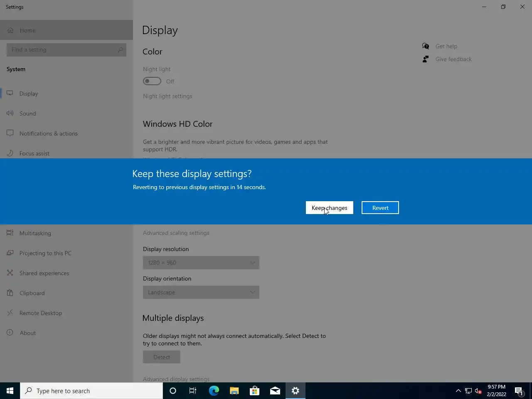The height and width of the screenshot is (399, 532).
Task: Open Shared experiences settings
Action: pyautogui.click(x=66, y=273)
